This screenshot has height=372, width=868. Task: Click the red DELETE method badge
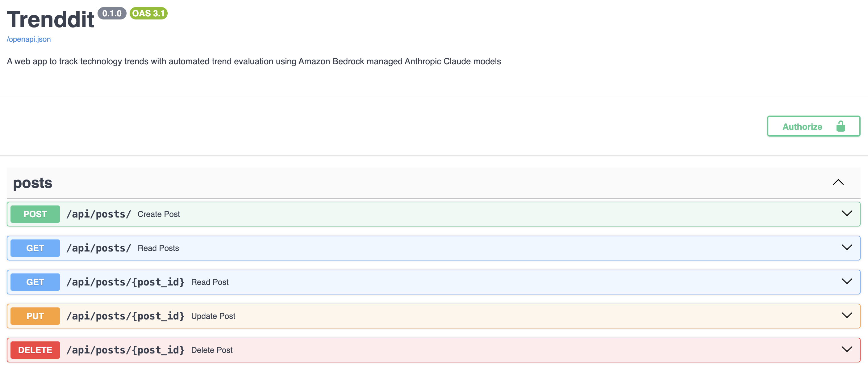[35, 350]
